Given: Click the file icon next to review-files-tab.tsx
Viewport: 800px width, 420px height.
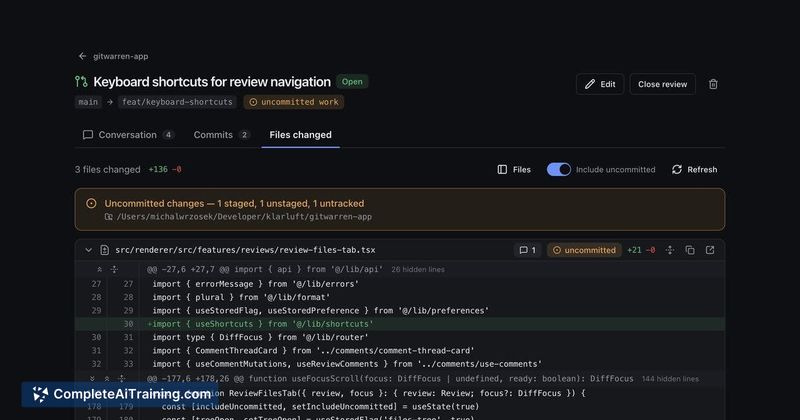Looking at the screenshot, I should [105, 250].
